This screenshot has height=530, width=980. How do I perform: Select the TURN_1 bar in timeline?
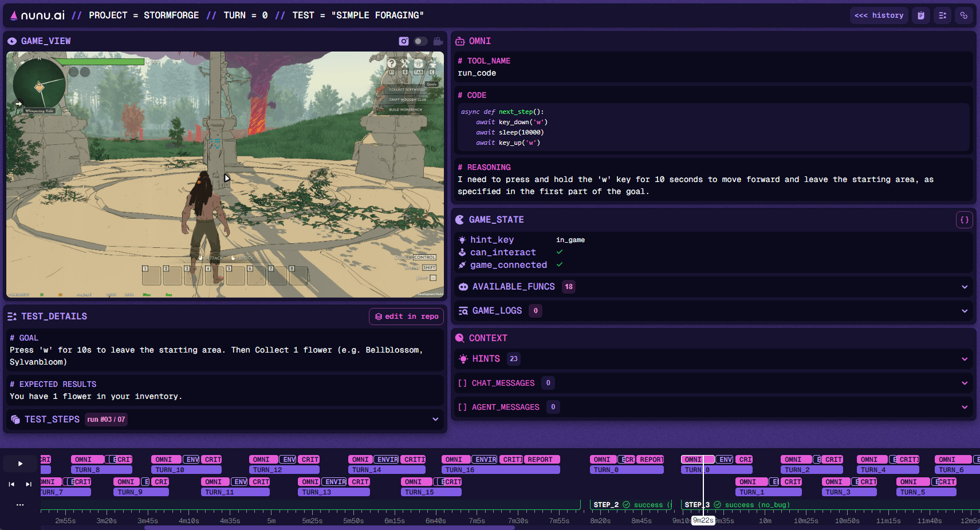point(769,492)
